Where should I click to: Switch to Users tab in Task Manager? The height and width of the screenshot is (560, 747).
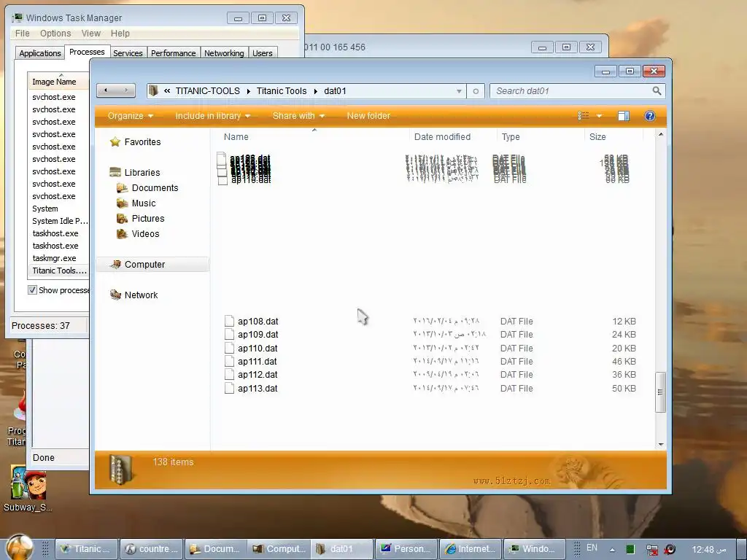(262, 53)
